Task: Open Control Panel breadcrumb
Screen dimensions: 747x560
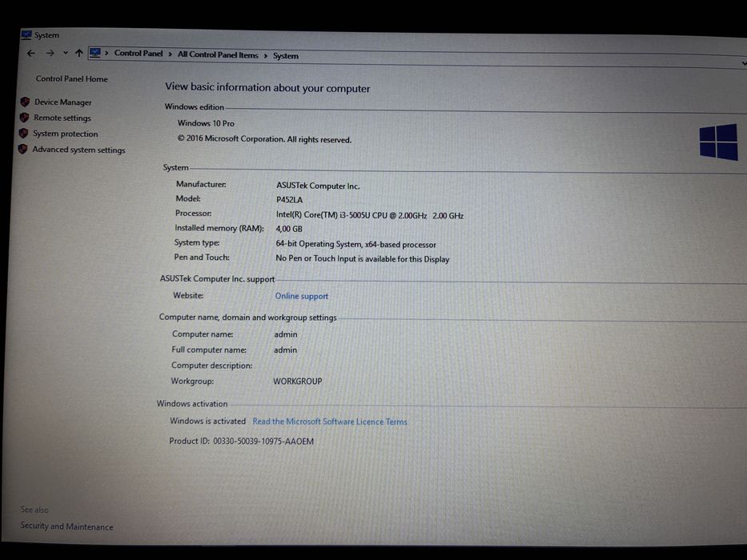Action: (x=139, y=54)
